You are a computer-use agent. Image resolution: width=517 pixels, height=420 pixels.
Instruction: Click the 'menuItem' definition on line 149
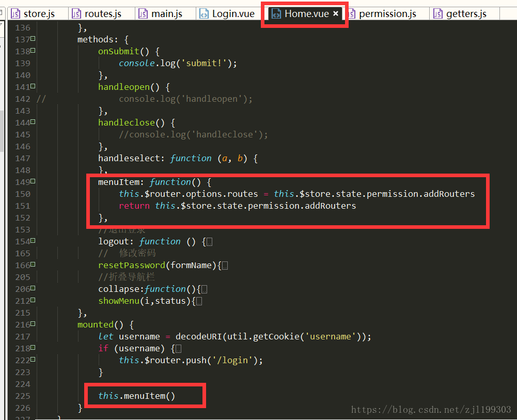[118, 182]
